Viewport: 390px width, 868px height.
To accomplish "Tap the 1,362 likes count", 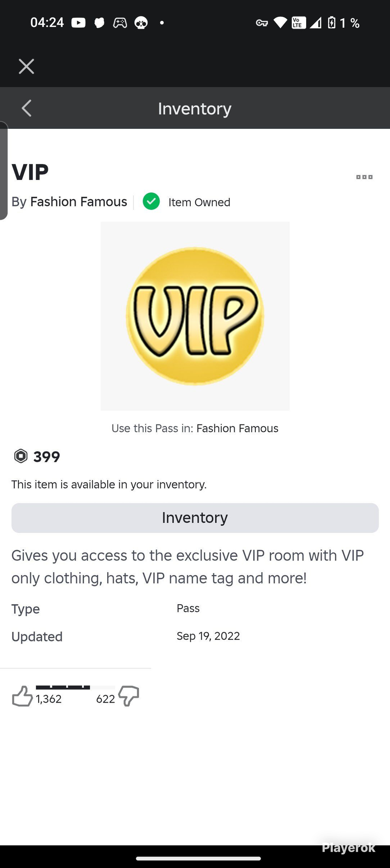I will [49, 699].
